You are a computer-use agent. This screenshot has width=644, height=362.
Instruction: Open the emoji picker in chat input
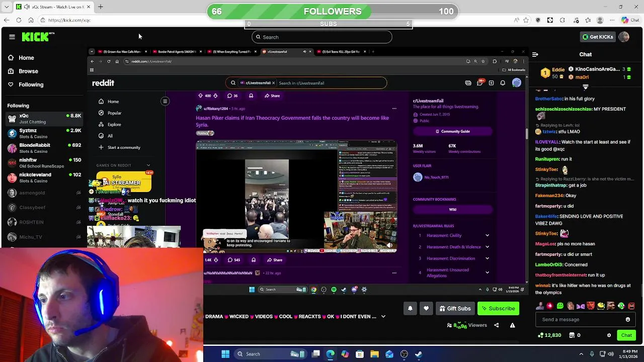pyautogui.click(x=627, y=319)
